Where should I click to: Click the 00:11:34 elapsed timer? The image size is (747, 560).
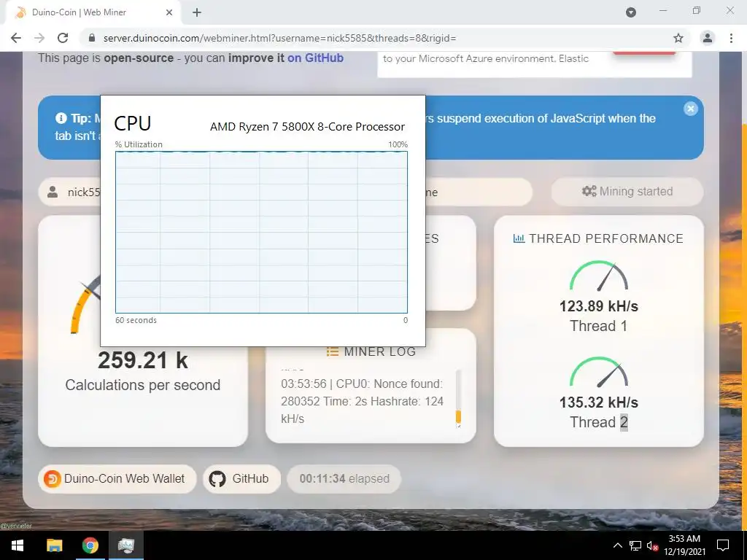(x=344, y=478)
